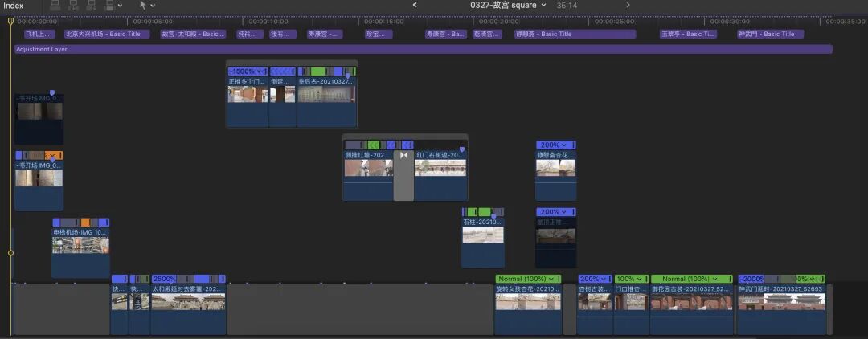Select the 正推多个门 clip thumbnail
Screen dimensions: 868x339
point(248,94)
